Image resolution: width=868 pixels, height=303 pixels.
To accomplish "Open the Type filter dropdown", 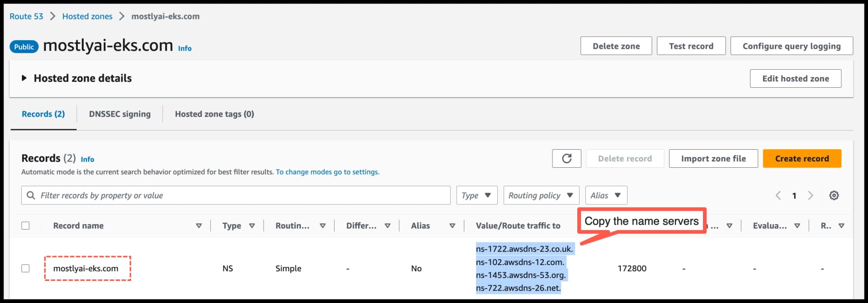I will (x=476, y=195).
